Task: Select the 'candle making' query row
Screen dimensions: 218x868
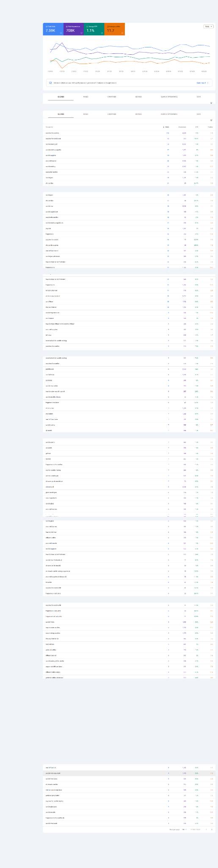Action: (129, 167)
